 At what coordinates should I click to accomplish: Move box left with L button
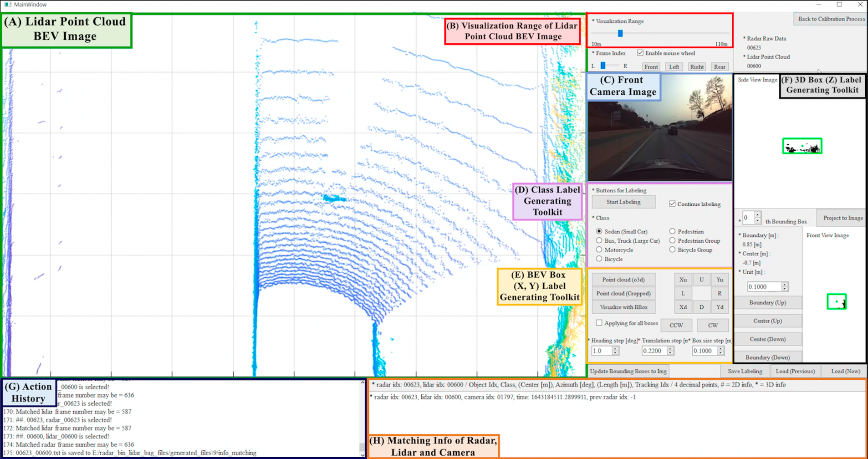tap(683, 293)
